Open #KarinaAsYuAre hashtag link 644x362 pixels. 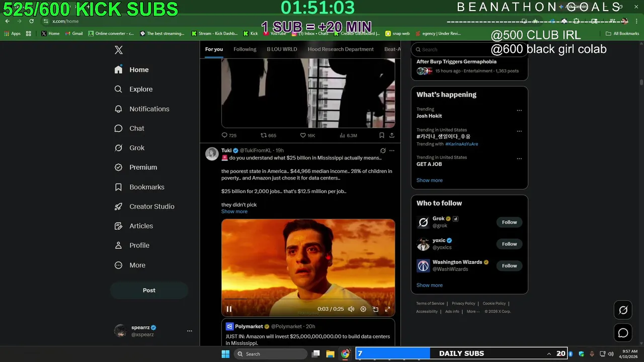pyautogui.click(x=461, y=144)
